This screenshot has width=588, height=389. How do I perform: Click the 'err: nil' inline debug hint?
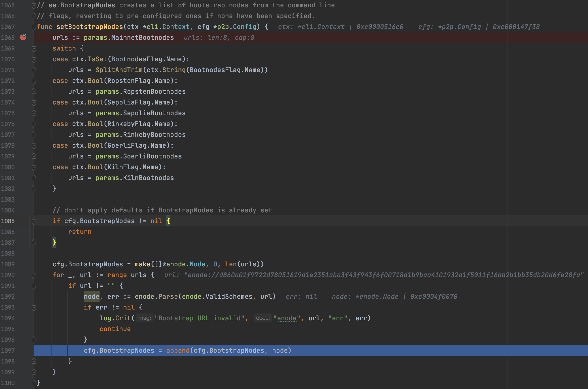coord(301,297)
